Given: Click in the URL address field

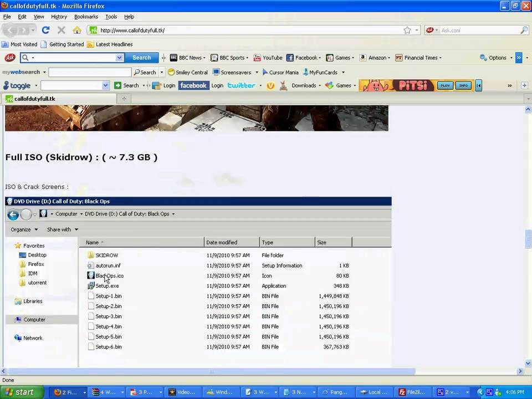Looking at the screenshot, I should click(250, 30).
